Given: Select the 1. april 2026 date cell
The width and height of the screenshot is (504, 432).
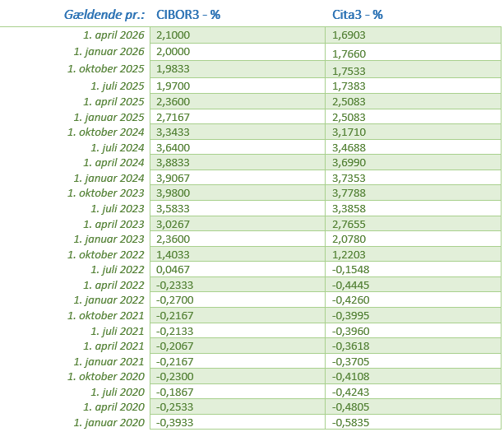Looking at the screenshot, I should [113, 35].
